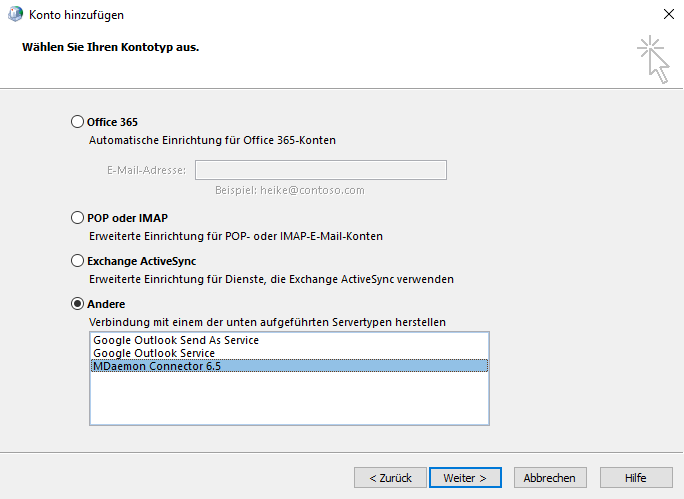Cancel the dialog via Abbrechen

(x=549, y=478)
